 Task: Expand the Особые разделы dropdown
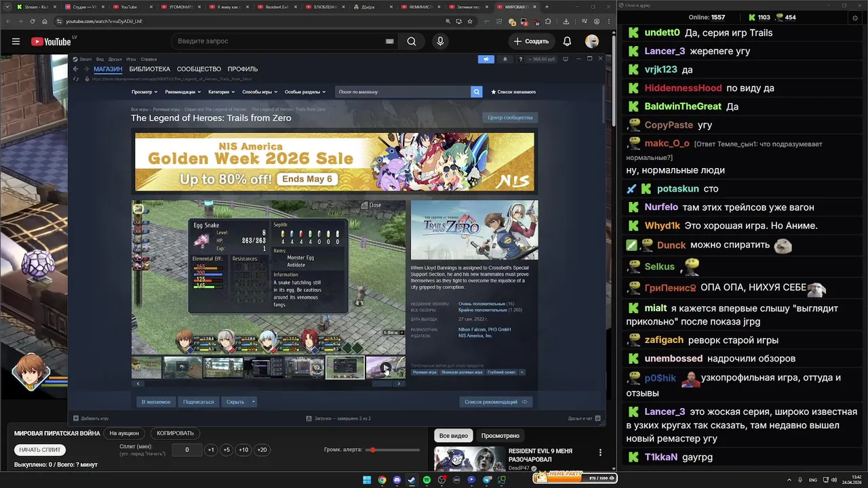click(x=305, y=91)
